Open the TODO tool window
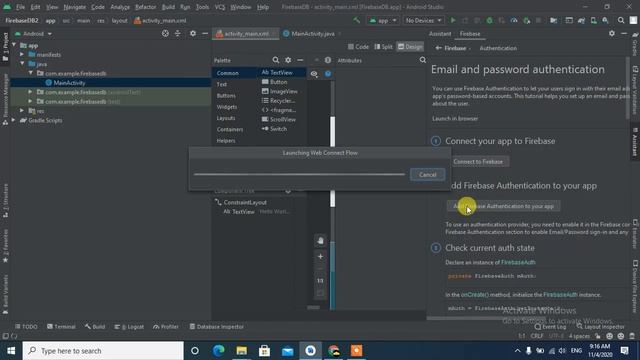The width and height of the screenshot is (640, 360). click(26, 327)
